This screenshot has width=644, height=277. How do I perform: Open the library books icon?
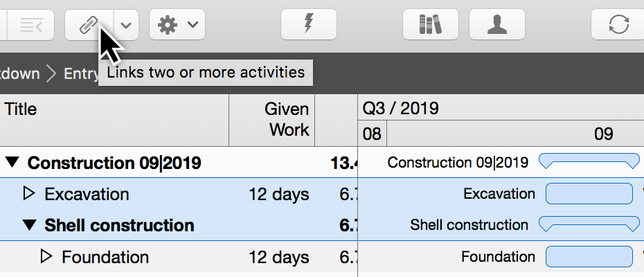430,25
